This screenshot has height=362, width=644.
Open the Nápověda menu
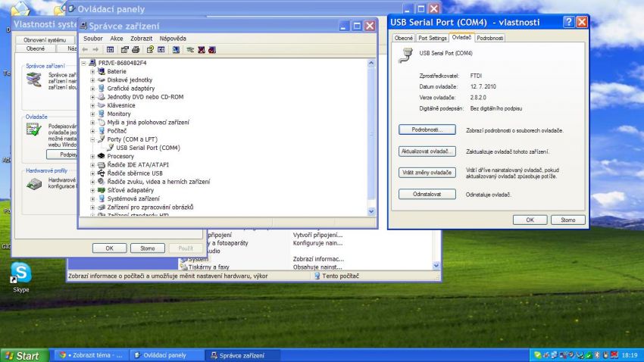tap(173, 39)
